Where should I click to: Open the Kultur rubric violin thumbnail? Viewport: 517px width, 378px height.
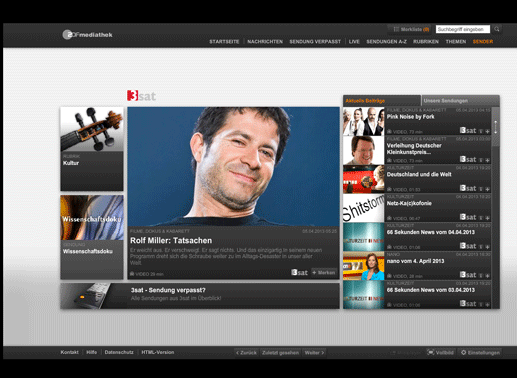92,129
